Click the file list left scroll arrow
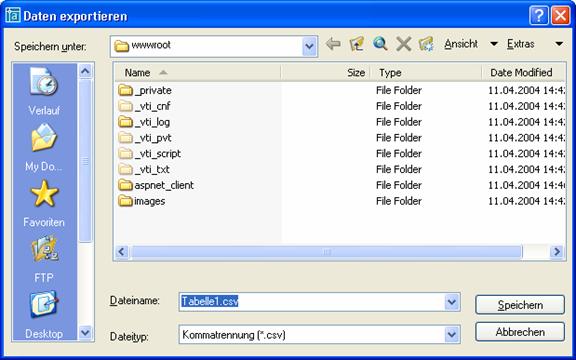The height and width of the screenshot is (360, 576). point(122,252)
